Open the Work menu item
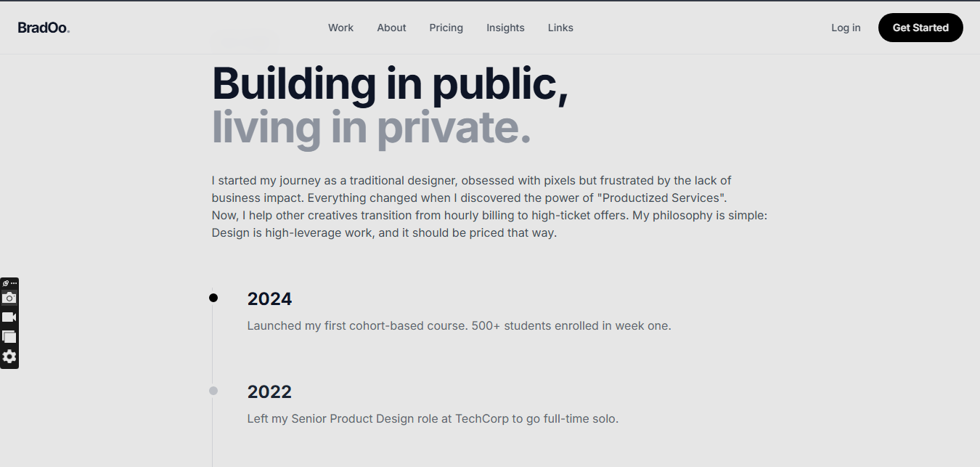980x467 pixels. (340, 28)
